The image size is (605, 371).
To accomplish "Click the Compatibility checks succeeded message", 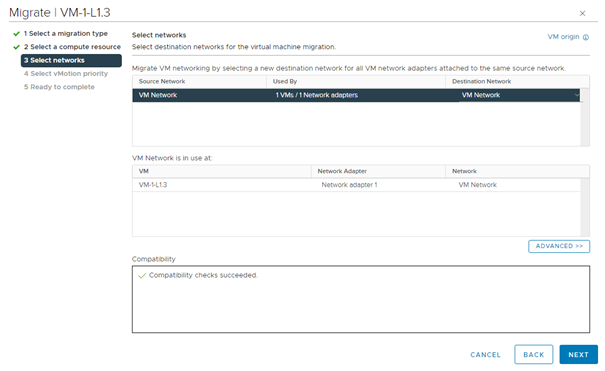I will click(203, 275).
